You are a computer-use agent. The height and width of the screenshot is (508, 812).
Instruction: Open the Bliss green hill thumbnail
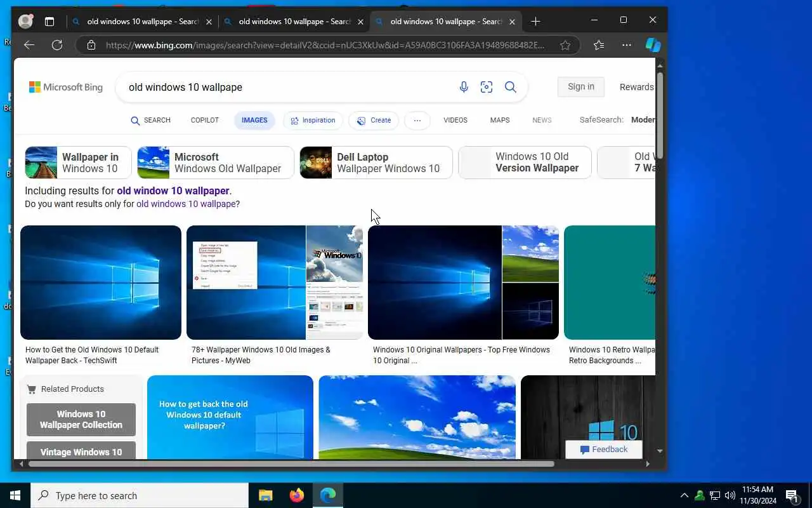coord(417,417)
